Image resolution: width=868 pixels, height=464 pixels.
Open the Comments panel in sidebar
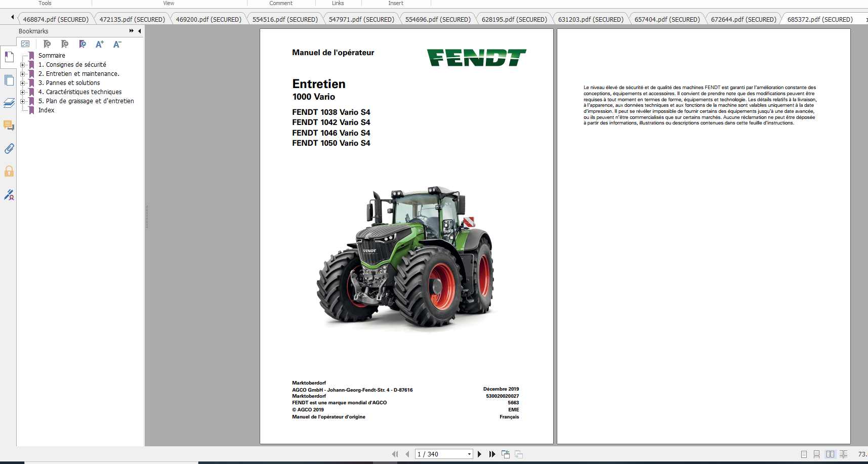pos(9,125)
